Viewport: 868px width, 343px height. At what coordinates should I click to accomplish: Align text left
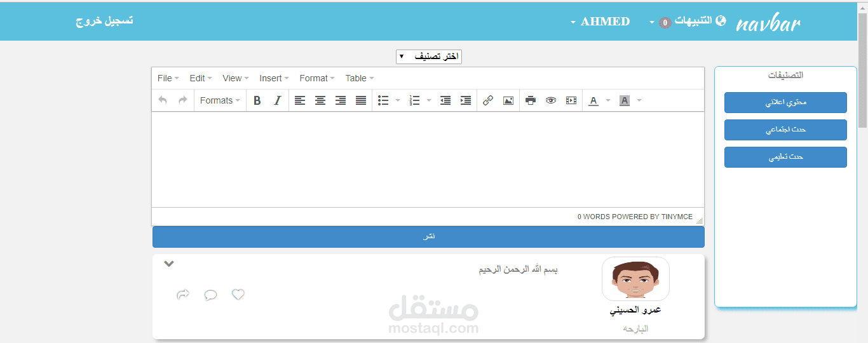[300, 100]
